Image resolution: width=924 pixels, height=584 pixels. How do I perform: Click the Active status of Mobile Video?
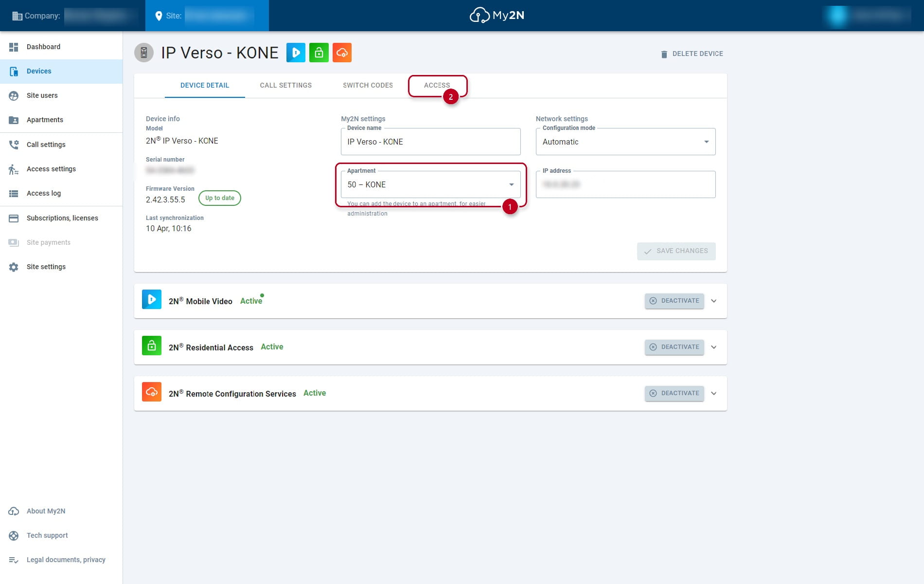click(251, 301)
